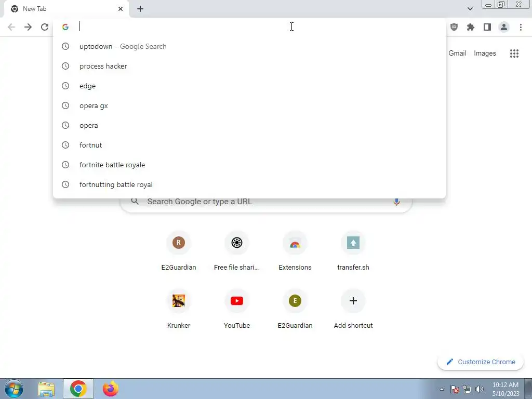Screen dimensions: 532x399
Task: Open the Google apps grid icon
Action: [x=514, y=54]
